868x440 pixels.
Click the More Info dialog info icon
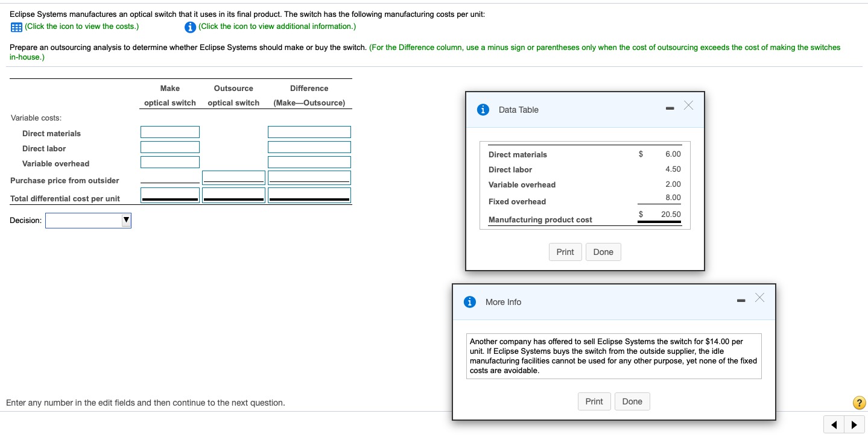click(469, 302)
